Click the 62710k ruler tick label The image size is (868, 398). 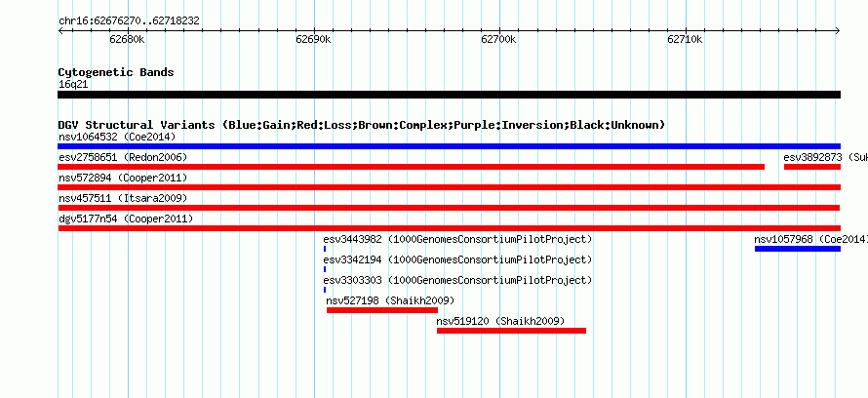point(685,39)
